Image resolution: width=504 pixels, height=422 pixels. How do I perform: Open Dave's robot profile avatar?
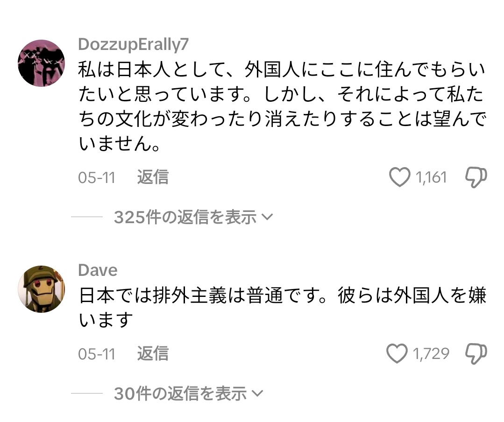pyautogui.click(x=41, y=289)
